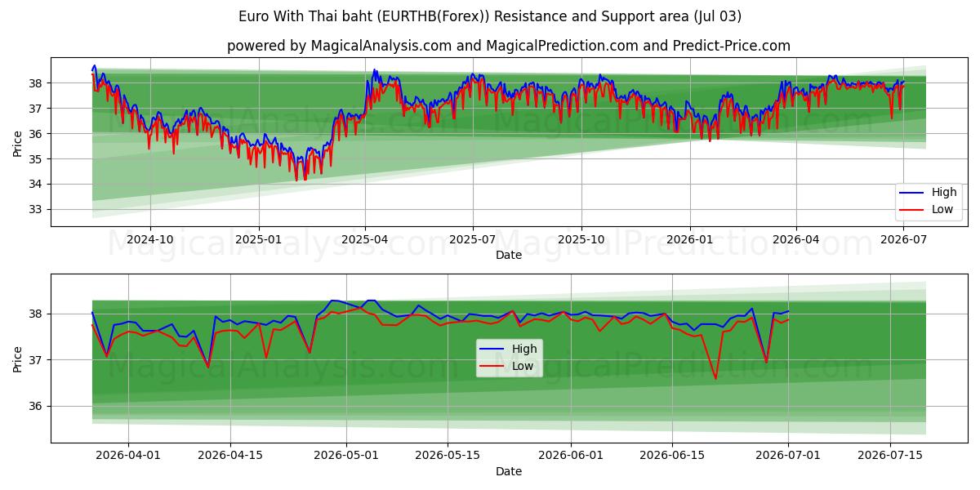Image resolution: width=980 pixels, height=490 pixels.
Task: Click the 2025-10 date tick label
Action: (581, 240)
